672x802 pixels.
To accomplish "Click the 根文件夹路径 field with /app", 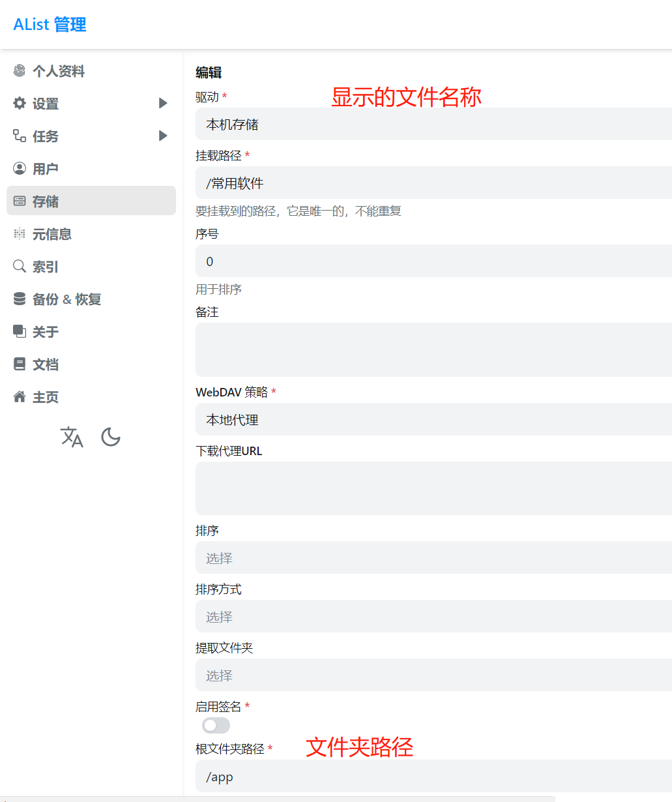I will click(433, 776).
